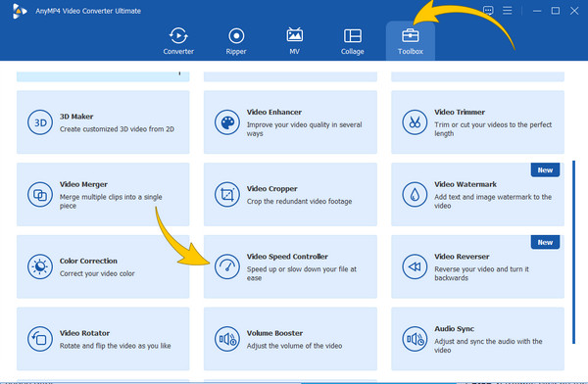Click 'Trim or cut your videos' description
588x384 pixels.
click(493, 129)
